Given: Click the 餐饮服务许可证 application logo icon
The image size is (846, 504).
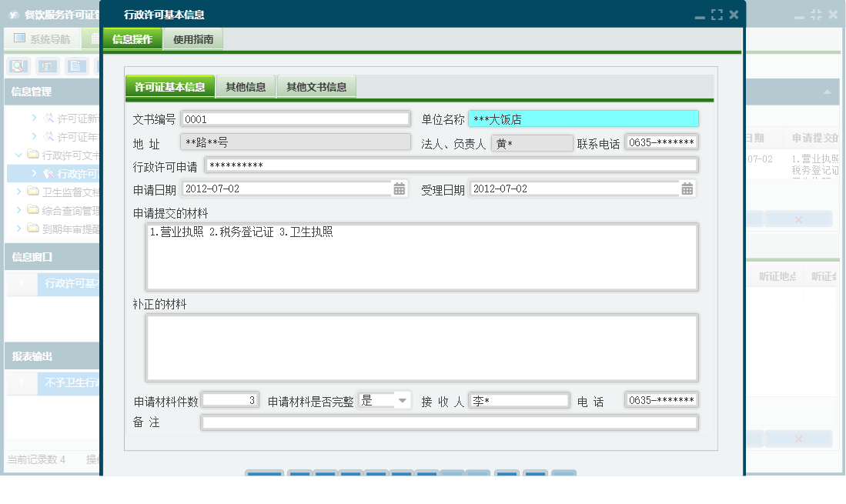Looking at the screenshot, I should 14,12.
